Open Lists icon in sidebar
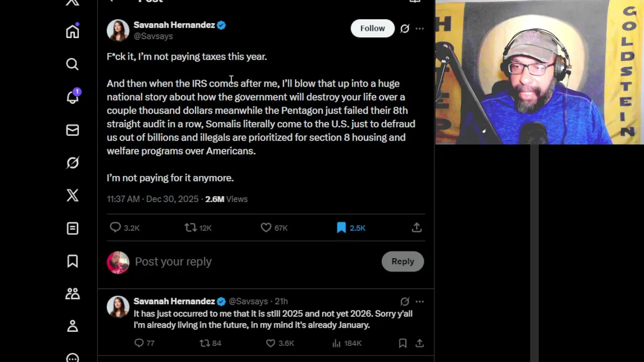The height and width of the screenshot is (362, 644). pos(72,228)
